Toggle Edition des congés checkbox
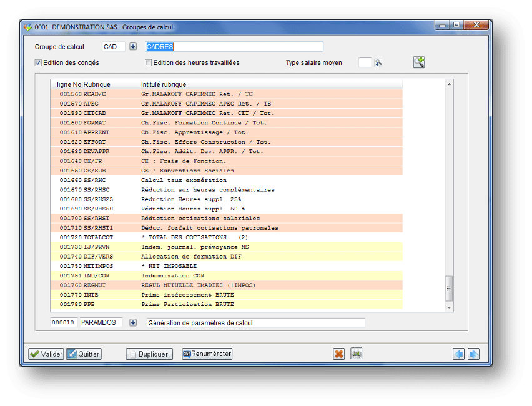Image resolution: width=532 pixels, height=406 pixels. click(38, 63)
